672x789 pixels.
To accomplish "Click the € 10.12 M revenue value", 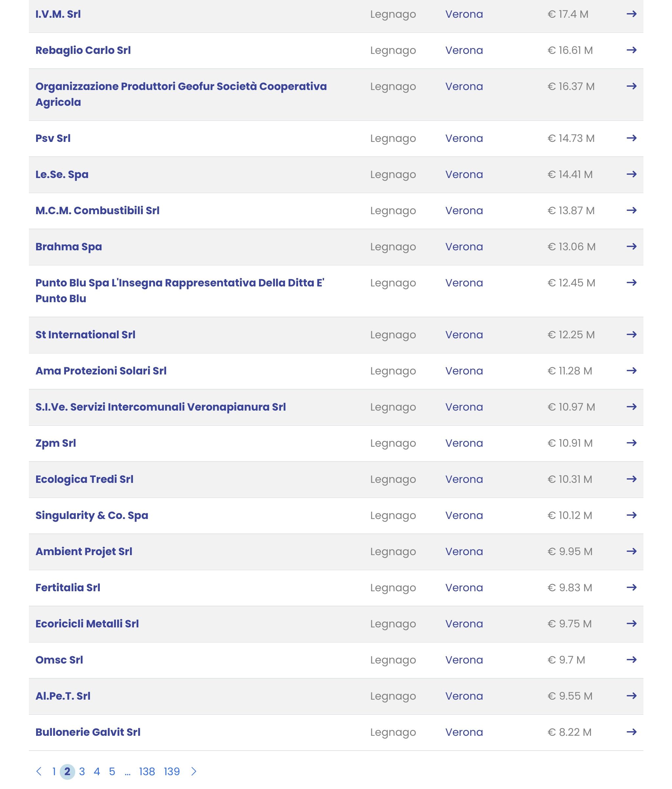I will click(570, 516).
